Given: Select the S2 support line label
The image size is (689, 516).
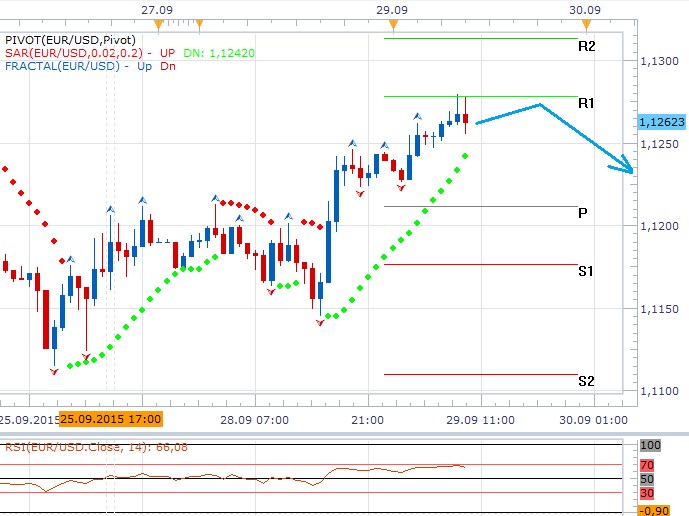Looking at the screenshot, I should (x=586, y=381).
